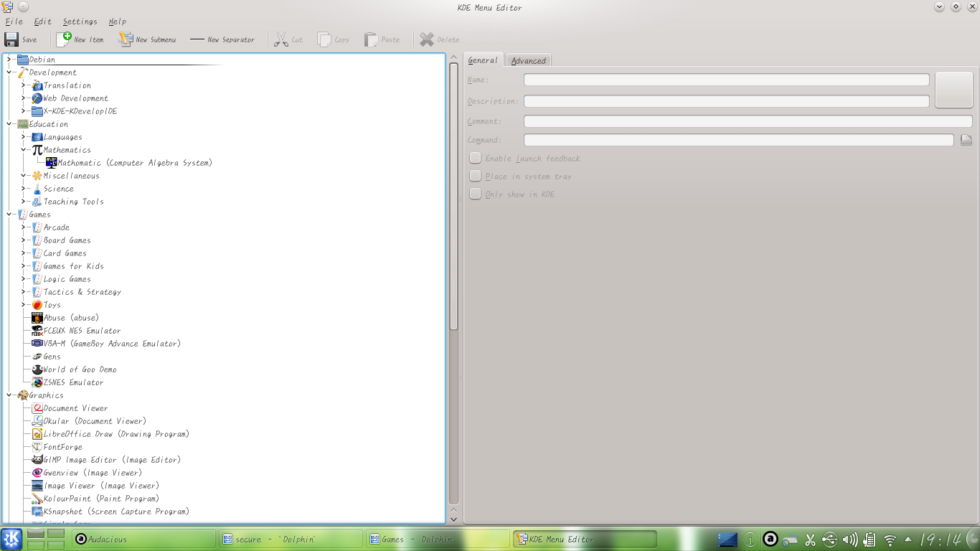The width and height of the screenshot is (980, 551).
Task: Switch to the Advanced tab
Action: tap(529, 61)
